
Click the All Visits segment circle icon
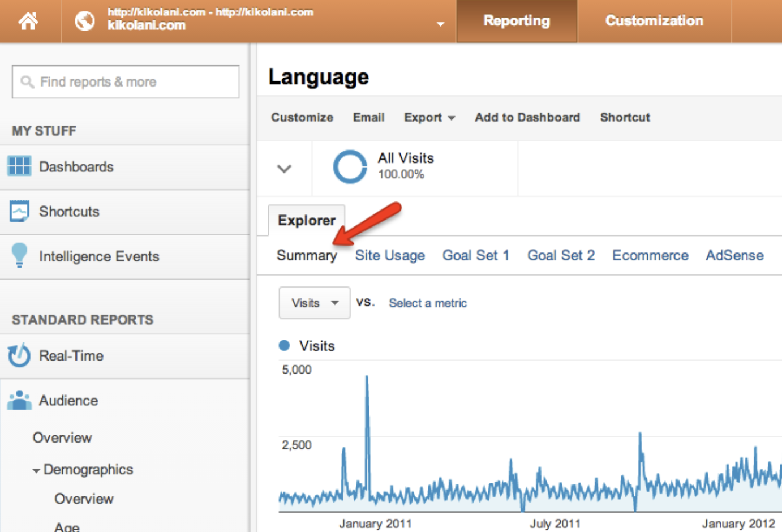point(350,166)
